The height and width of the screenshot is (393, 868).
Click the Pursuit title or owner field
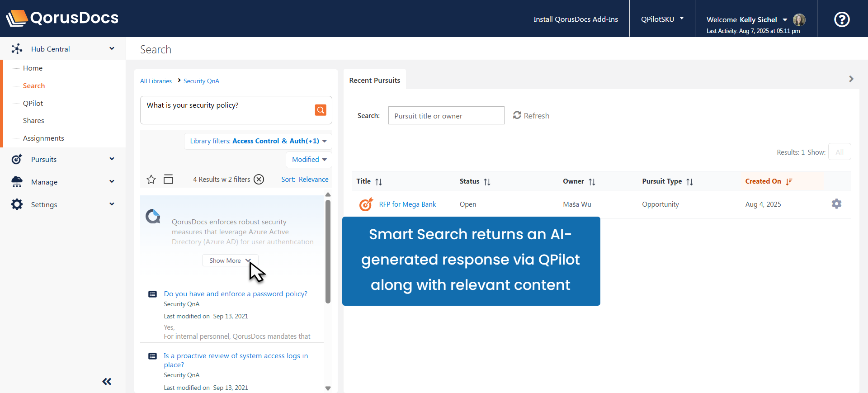pyautogui.click(x=446, y=116)
